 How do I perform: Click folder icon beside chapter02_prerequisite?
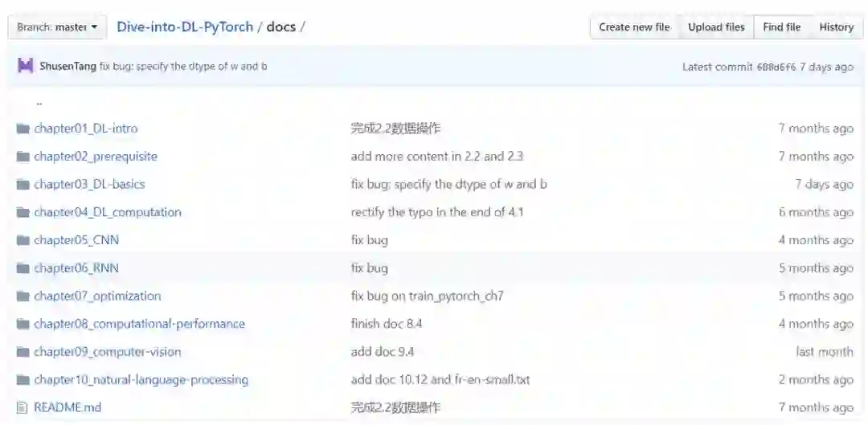(x=23, y=157)
